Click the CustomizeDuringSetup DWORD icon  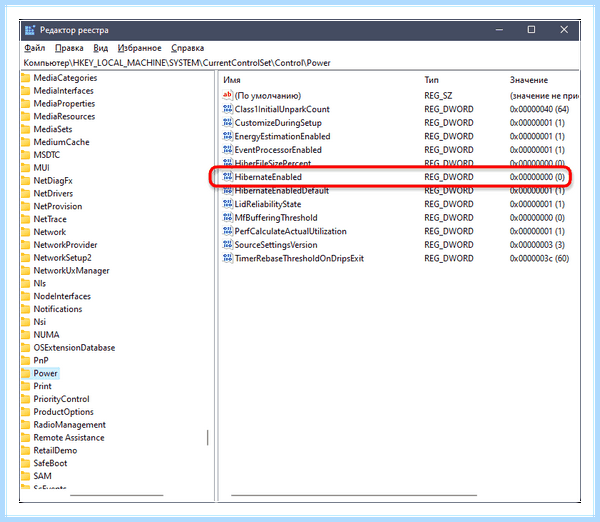pos(227,122)
